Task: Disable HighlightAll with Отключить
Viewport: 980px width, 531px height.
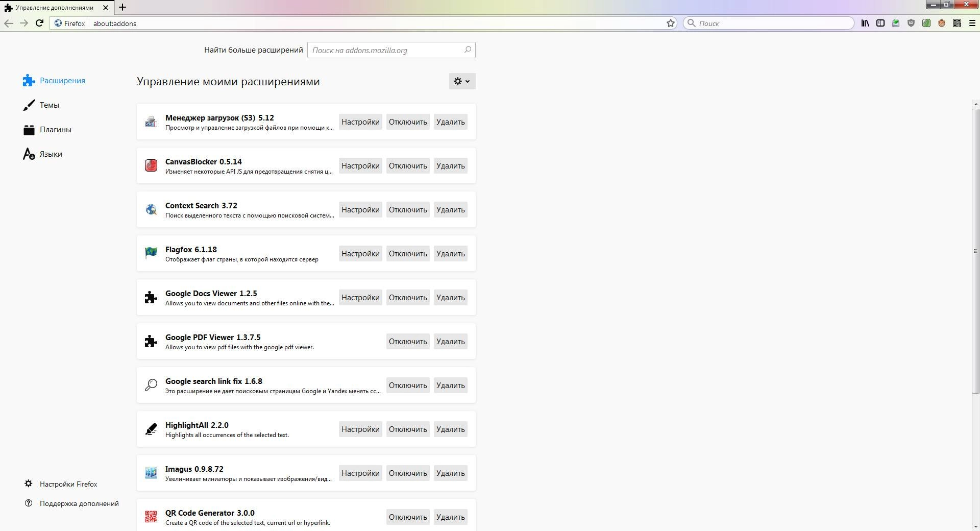Action: pos(408,429)
